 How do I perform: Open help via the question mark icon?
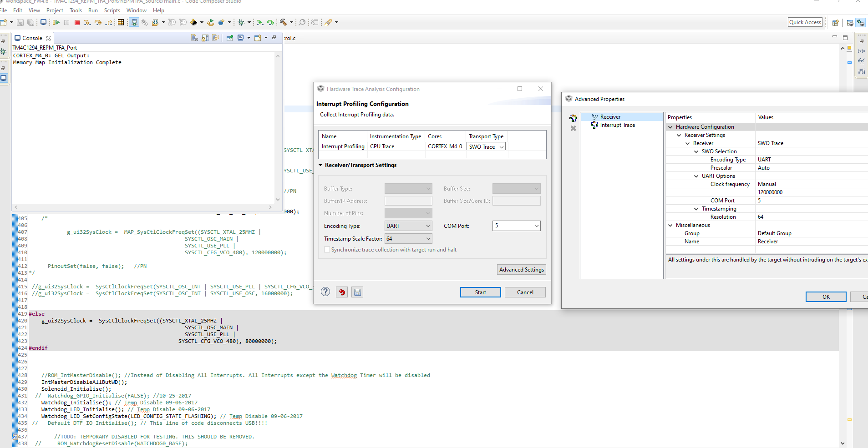point(325,292)
